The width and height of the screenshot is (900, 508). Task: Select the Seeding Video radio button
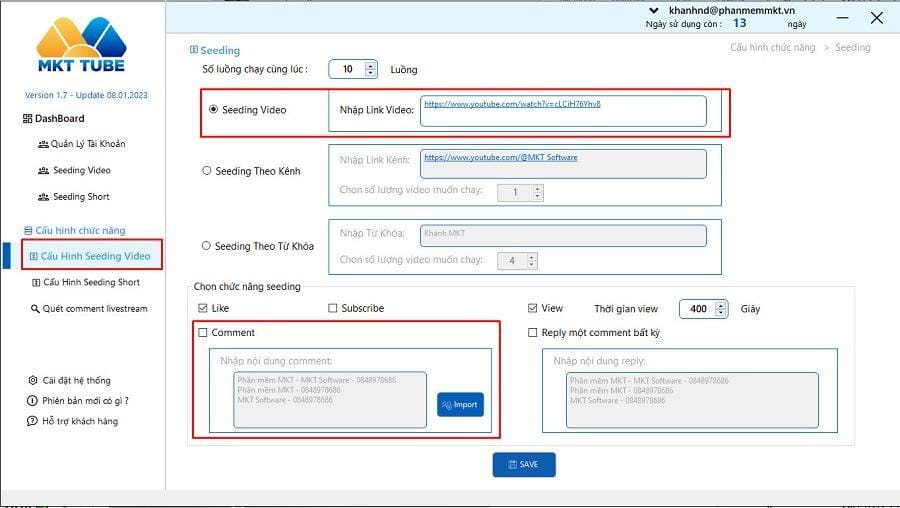214,109
